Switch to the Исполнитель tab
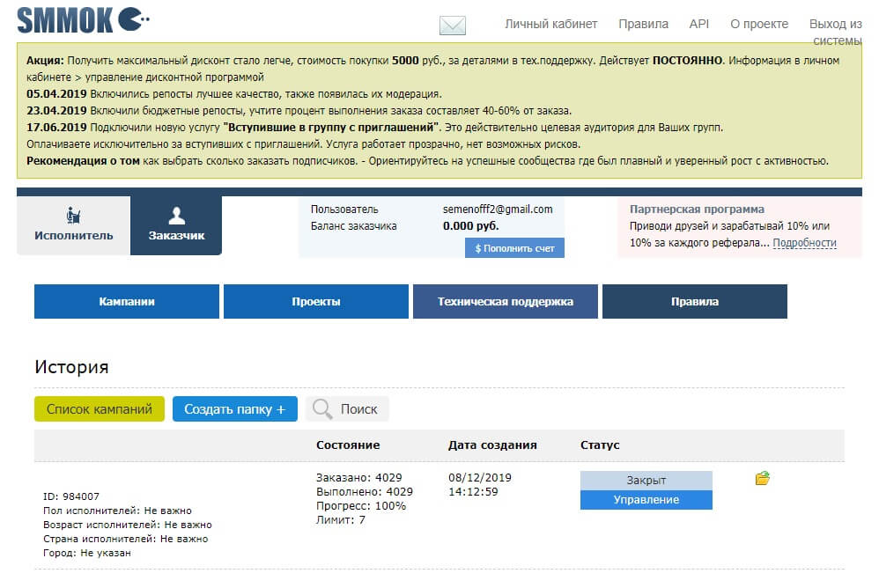The height and width of the screenshot is (588, 879). pyautogui.click(x=73, y=225)
